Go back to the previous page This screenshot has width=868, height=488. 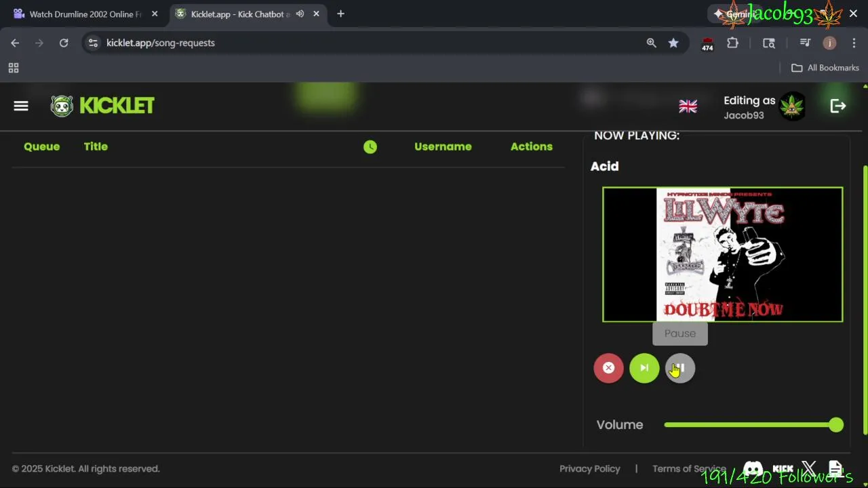tap(15, 43)
